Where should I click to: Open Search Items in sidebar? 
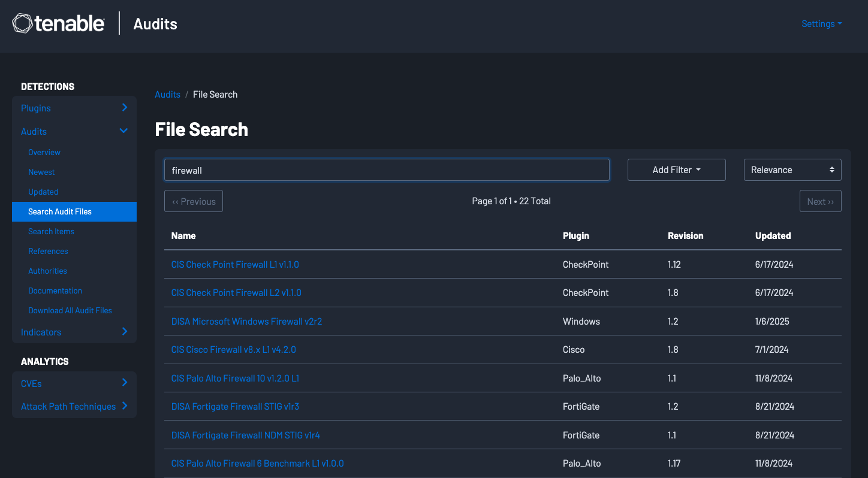pyautogui.click(x=52, y=231)
